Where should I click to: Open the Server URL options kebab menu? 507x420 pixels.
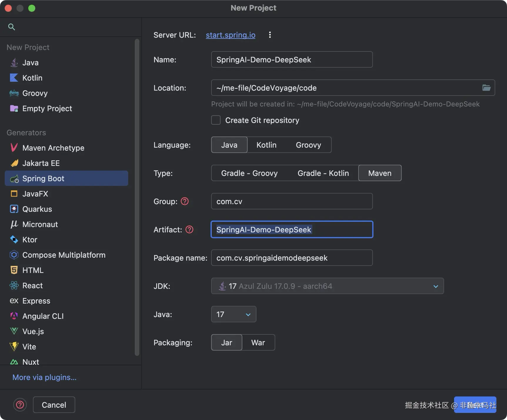pos(270,35)
